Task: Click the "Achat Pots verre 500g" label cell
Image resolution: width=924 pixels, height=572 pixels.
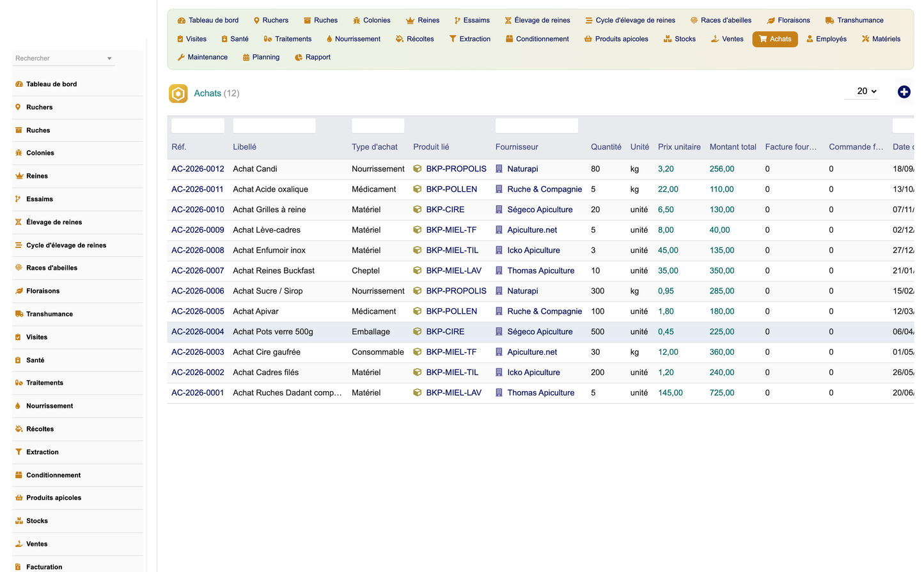Action: 273,332
